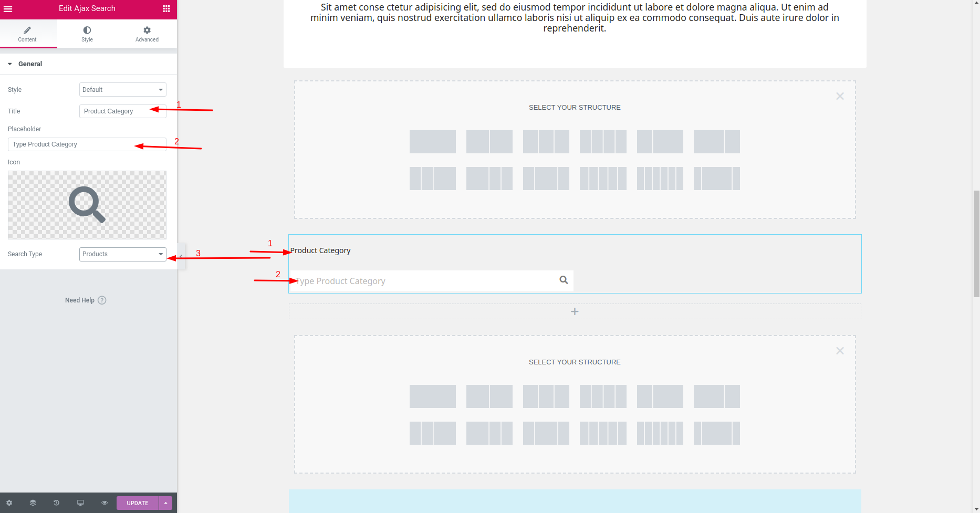Select three equal columns structure in upper selector
Screen dimensions: 980x513
pos(546,142)
